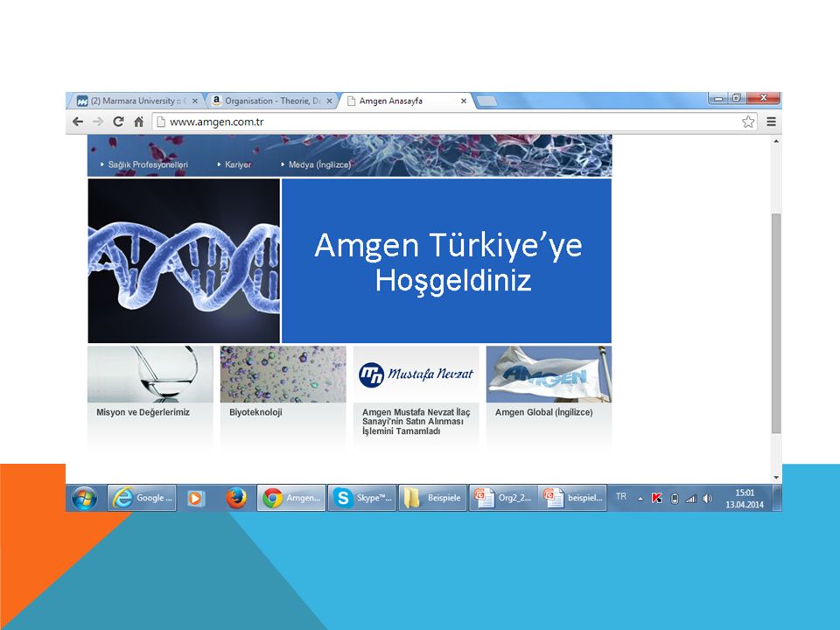Click the DNA helix banner image
Image resolution: width=840 pixels, height=630 pixels.
(184, 261)
